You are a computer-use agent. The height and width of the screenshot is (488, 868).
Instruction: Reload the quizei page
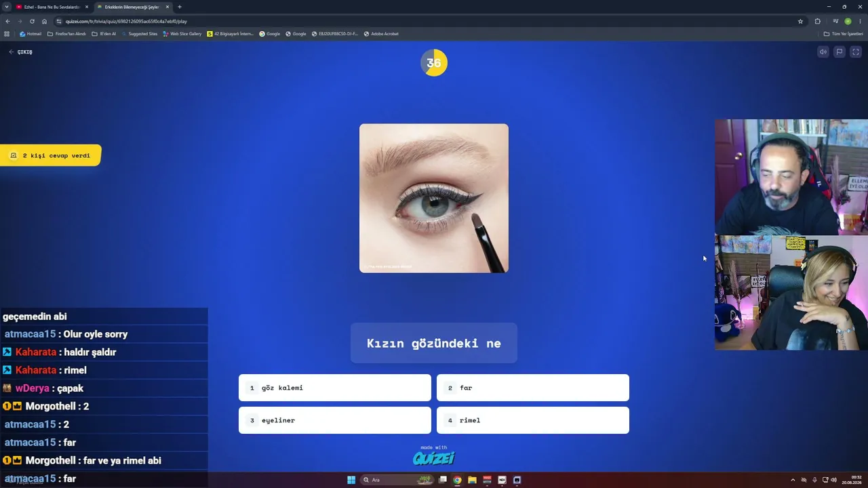pos(32,21)
